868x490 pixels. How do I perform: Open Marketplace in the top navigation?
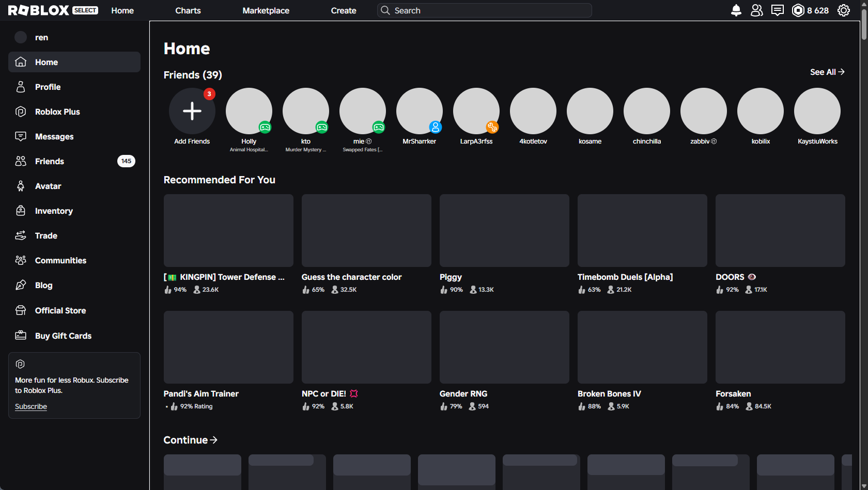pos(266,10)
